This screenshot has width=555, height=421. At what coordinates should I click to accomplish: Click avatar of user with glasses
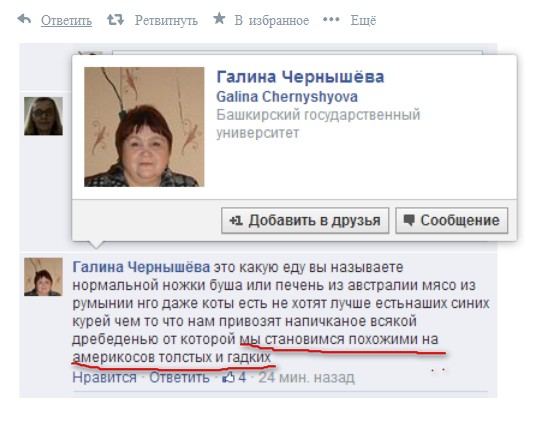point(43,116)
